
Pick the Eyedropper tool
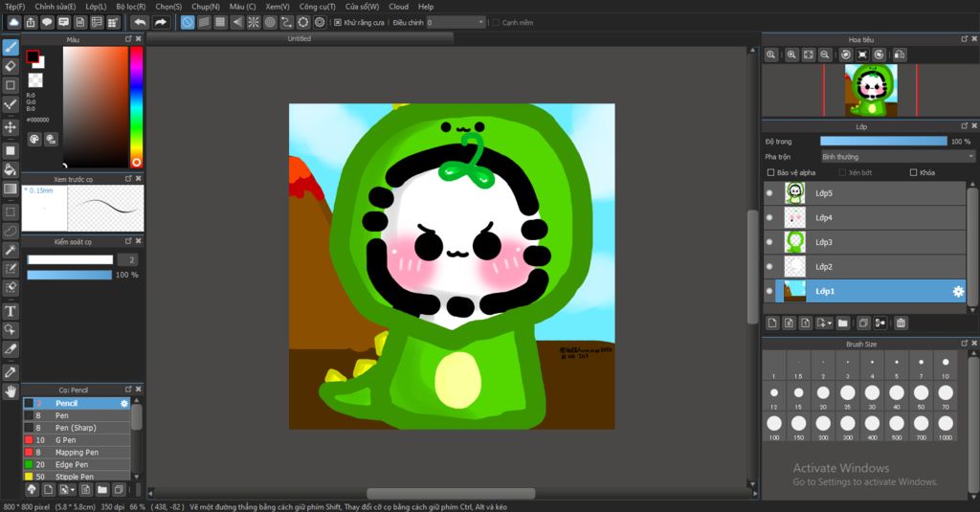(x=10, y=372)
